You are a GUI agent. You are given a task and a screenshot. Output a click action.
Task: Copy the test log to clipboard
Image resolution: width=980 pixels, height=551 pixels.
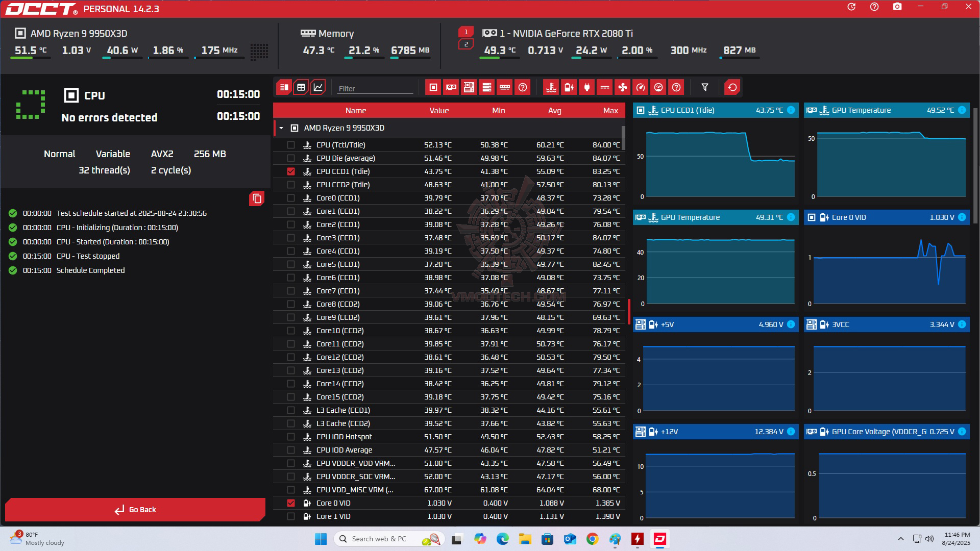pyautogui.click(x=257, y=198)
